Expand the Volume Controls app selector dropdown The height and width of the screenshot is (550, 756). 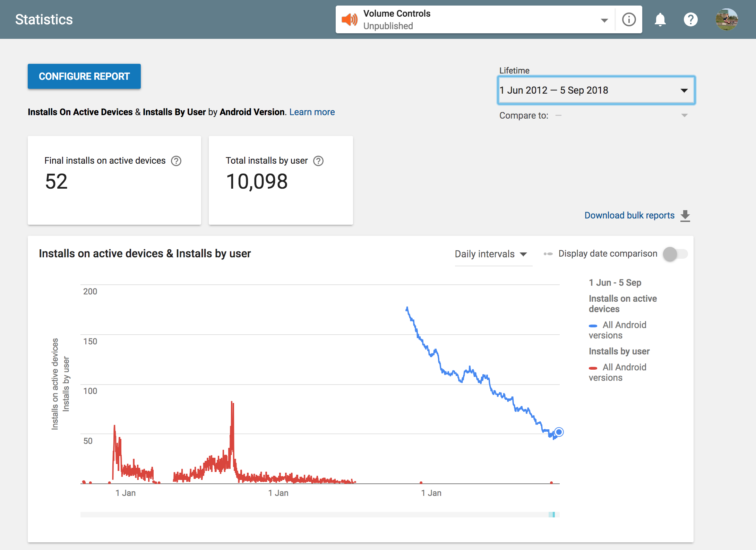coord(604,20)
